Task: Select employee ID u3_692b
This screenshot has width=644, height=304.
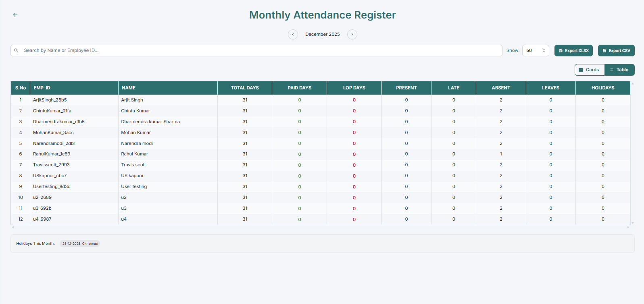Action: tap(42, 208)
